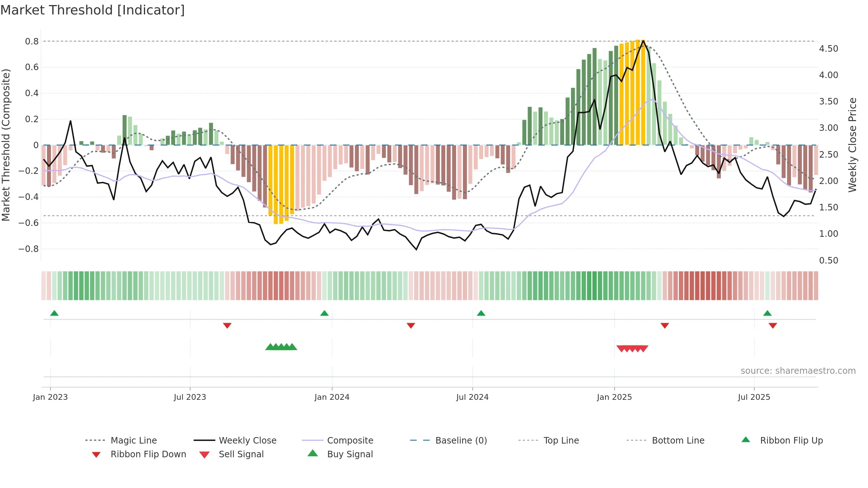Toggle the Buy Signal legend entry
The image size is (868, 488).
point(340,454)
